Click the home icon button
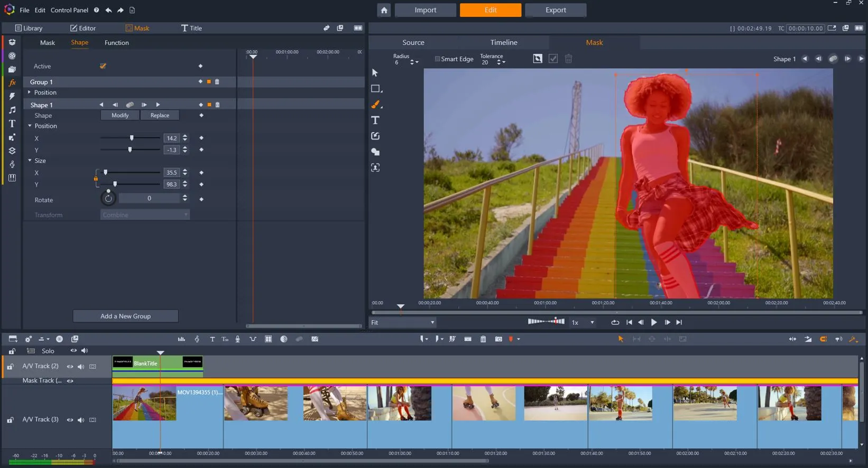 click(x=384, y=10)
